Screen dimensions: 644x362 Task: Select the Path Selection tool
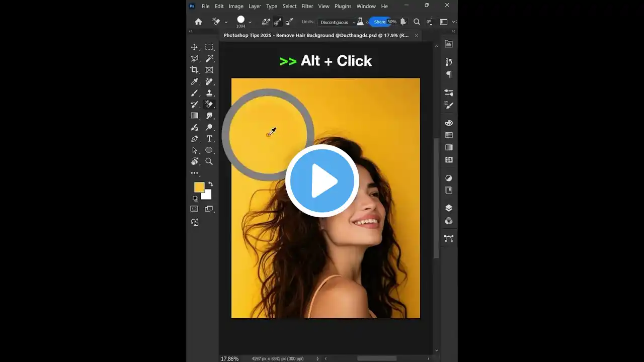click(x=194, y=150)
